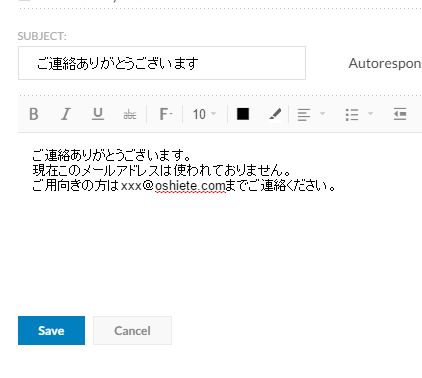Click the SUBJECT: label
The height and width of the screenshot is (378, 422).
tap(42, 36)
